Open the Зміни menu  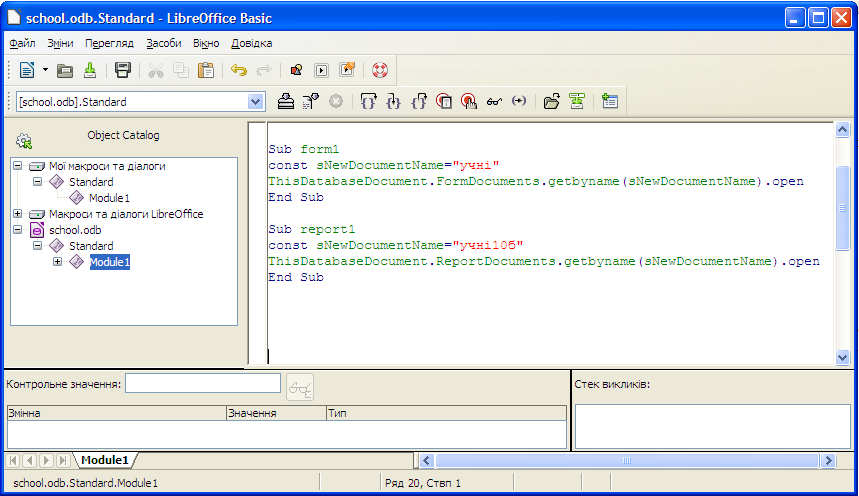60,43
